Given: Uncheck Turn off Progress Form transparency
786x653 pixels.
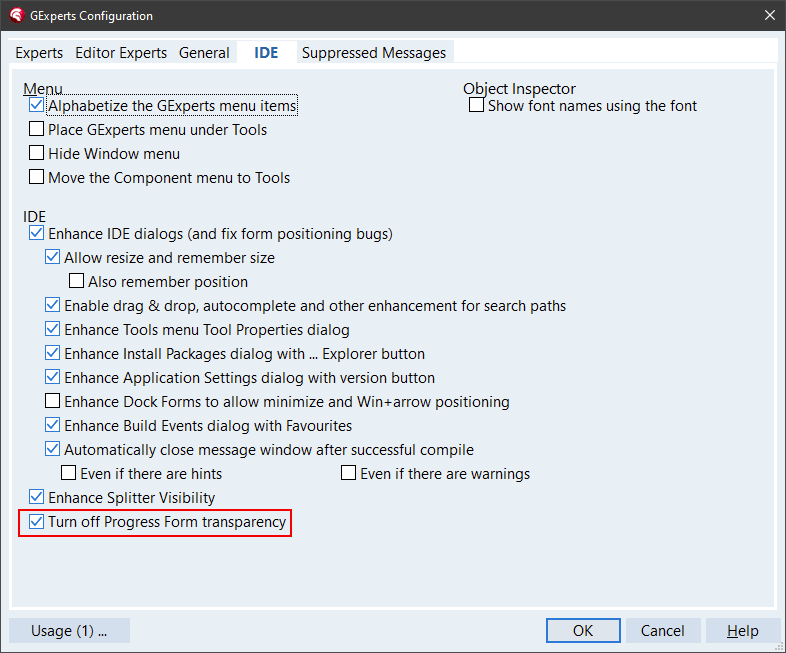Looking at the screenshot, I should 37,522.
